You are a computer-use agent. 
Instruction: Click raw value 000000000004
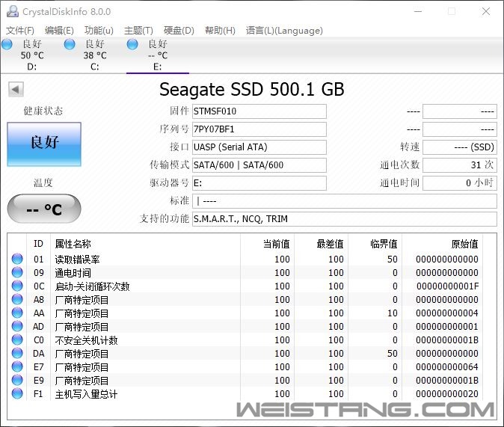click(447, 313)
